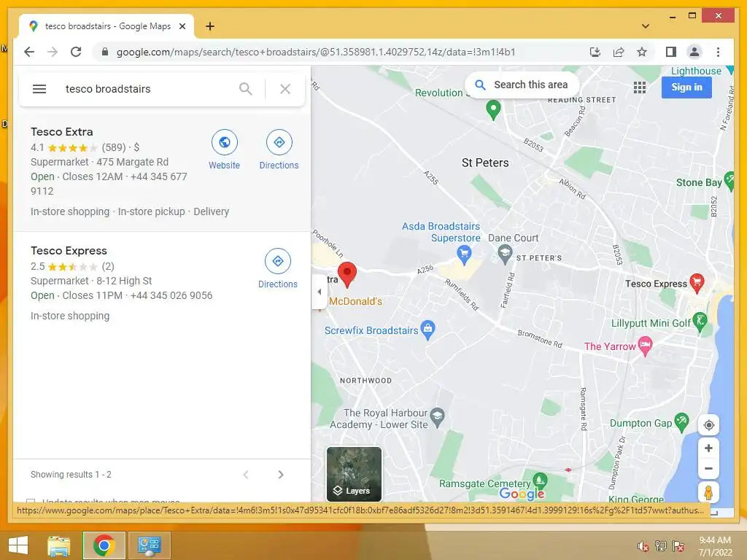The width and height of the screenshot is (747, 560).
Task: Click the muted volume tray icon
Action: tap(643, 547)
